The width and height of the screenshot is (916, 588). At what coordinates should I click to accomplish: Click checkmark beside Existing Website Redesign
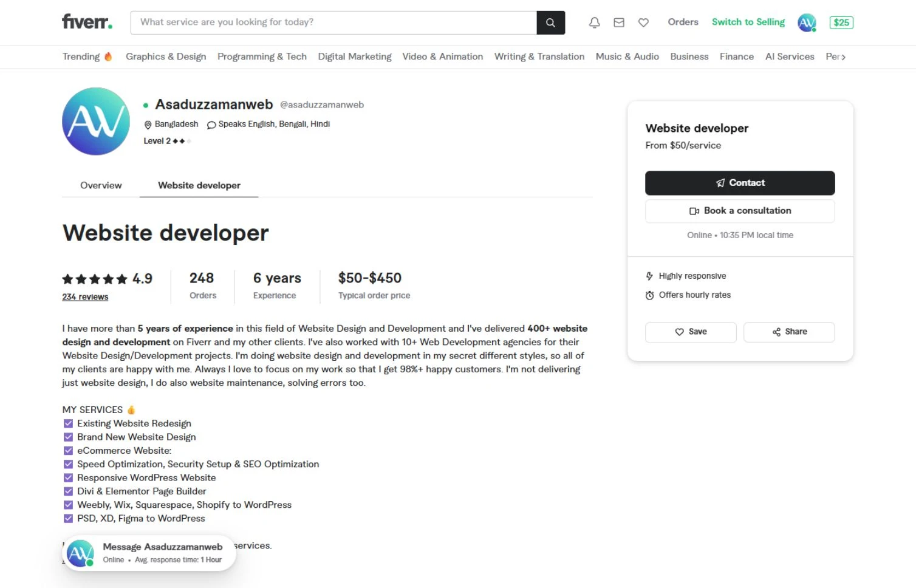coord(68,423)
